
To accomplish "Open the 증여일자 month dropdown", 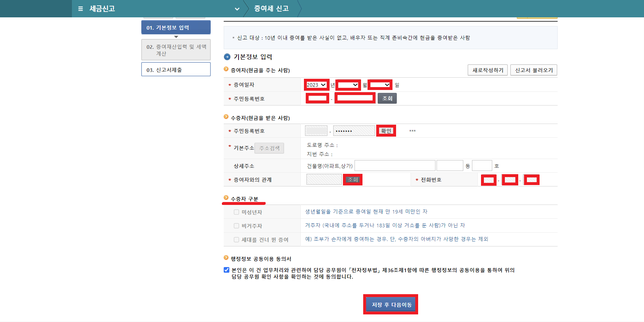I will click(x=348, y=85).
